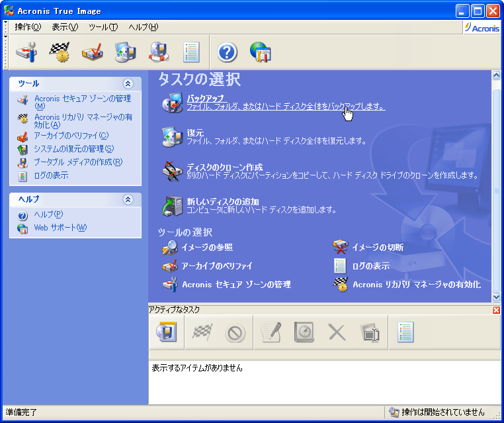Click the main pane vertical scrollbar thumb
This screenshot has height=423, width=504.
coord(496,191)
